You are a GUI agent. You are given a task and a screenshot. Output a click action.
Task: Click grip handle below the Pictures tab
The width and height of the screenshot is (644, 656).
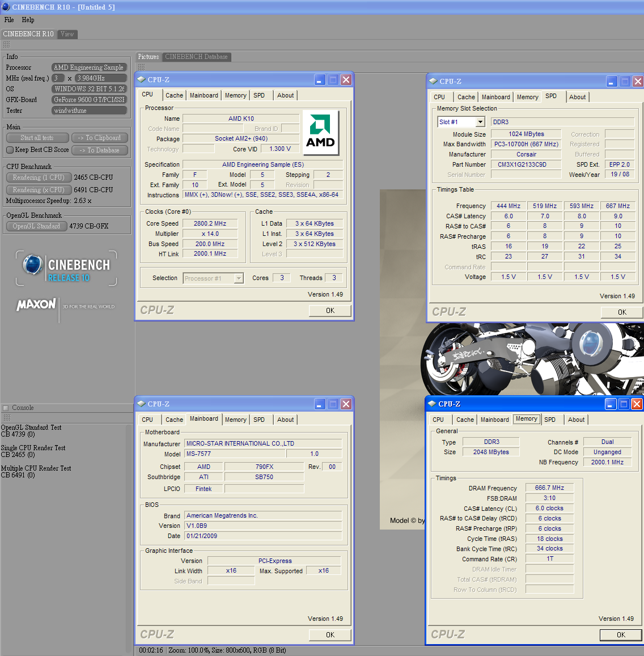[141, 67]
